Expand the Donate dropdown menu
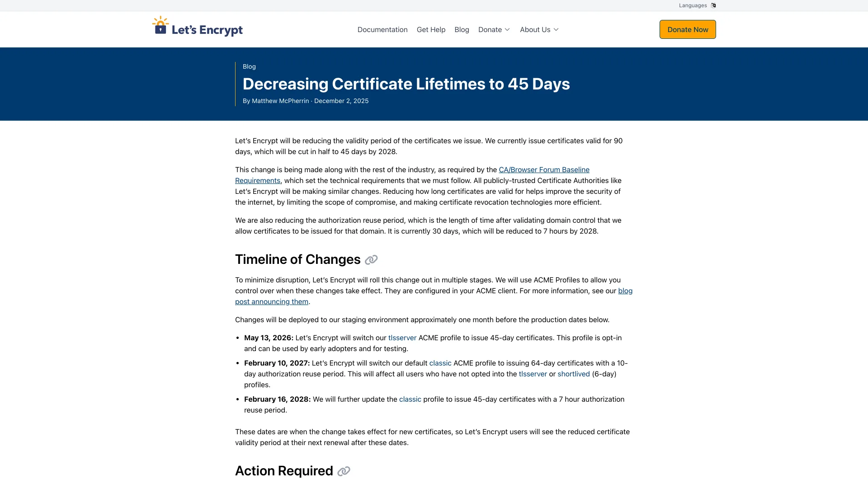Screen dimensions: 868x488 coord(494,29)
